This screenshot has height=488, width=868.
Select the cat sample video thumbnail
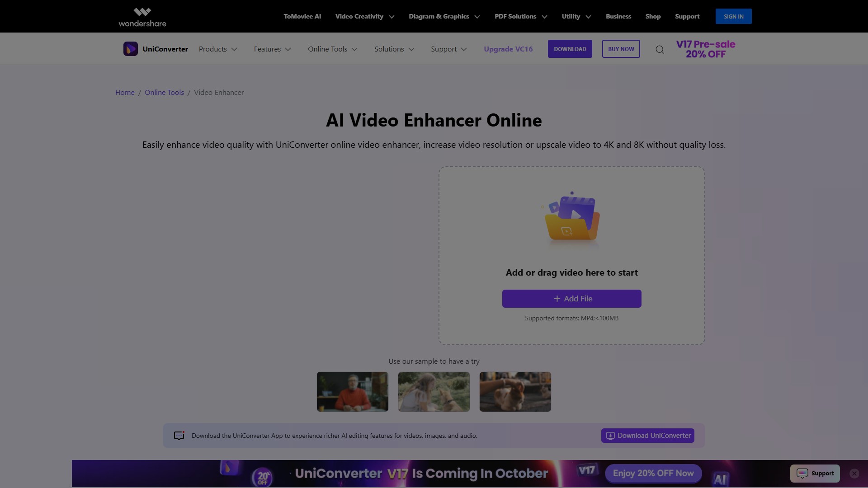pos(515,391)
